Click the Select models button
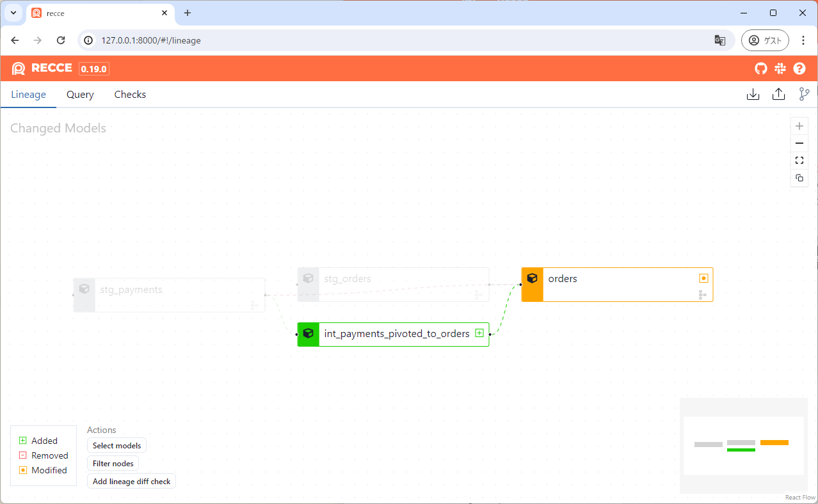This screenshot has width=818, height=504. click(116, 445)
